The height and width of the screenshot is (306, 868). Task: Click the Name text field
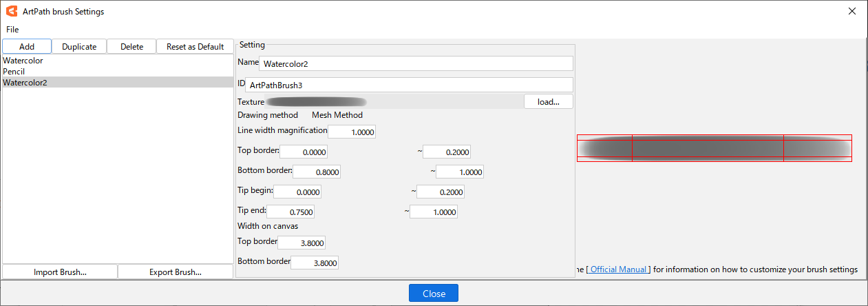[416, 63]
